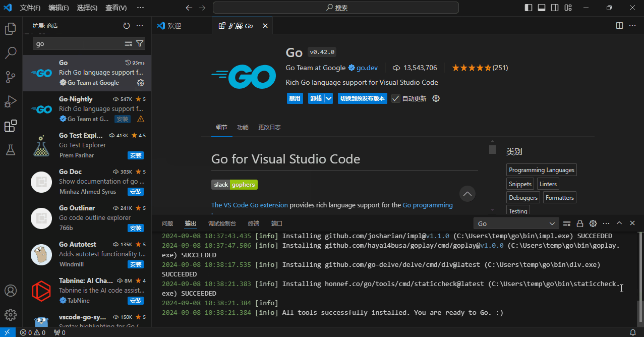Open the output channel selector showing Go
Viewport: 644px width, 337px height.
click(515, 223)
